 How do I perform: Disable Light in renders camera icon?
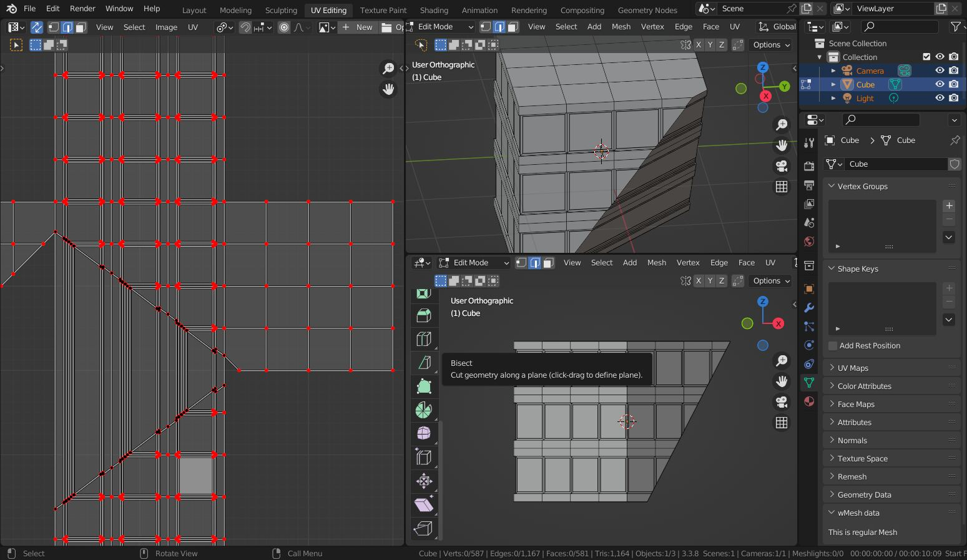click(x=954, y=98)
